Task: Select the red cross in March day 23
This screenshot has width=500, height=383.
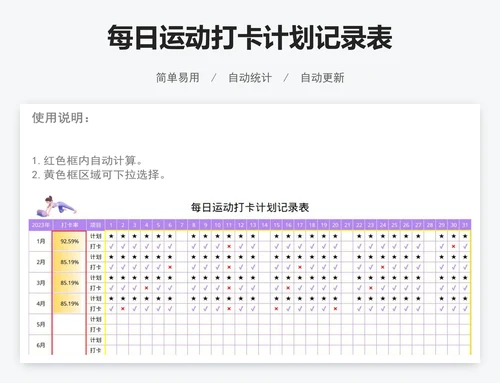Action: click(371, 288)
